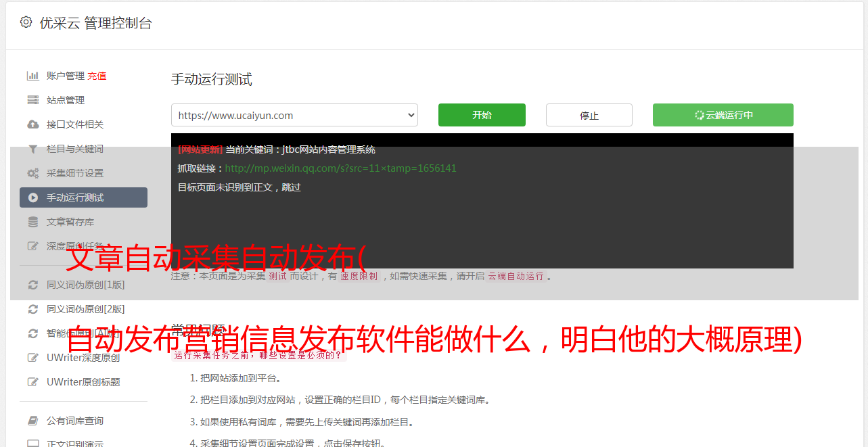Viewport: 868px width, 447px height.
Task: Click the 接口文件相关 cloud icon
Action: 32,124
